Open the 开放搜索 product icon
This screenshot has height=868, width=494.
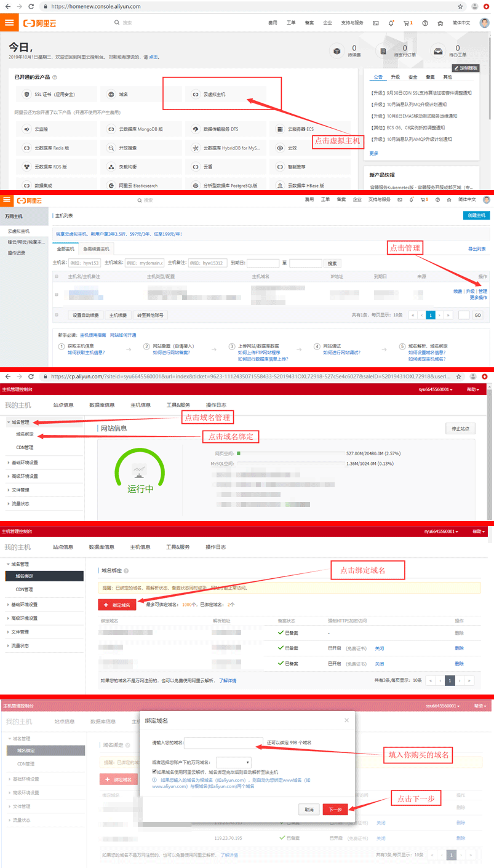point(111,148)
